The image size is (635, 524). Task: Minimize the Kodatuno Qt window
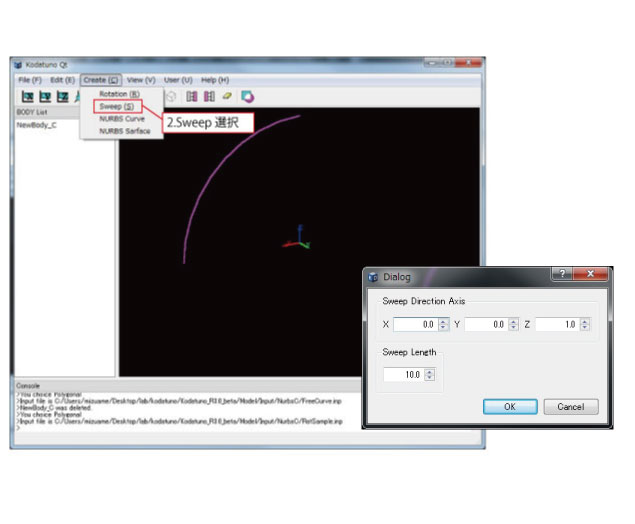(432, 63)
